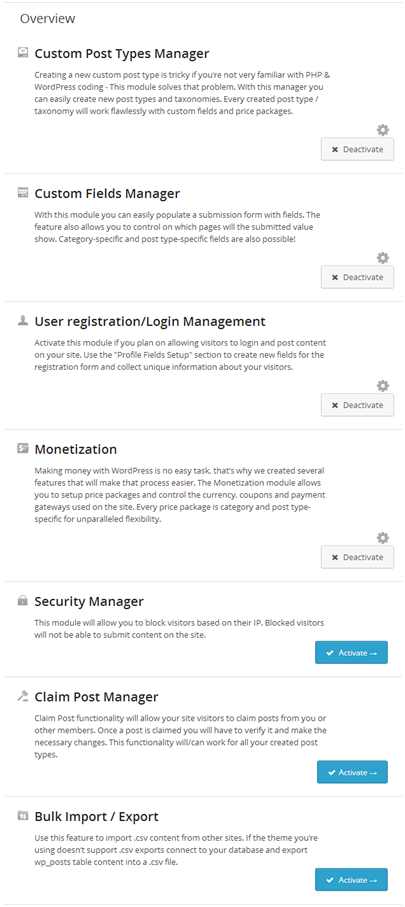Click the Bulk Import / Export icon
The height and width of the screenshot is (907, 405).
[x=23, y=816]
